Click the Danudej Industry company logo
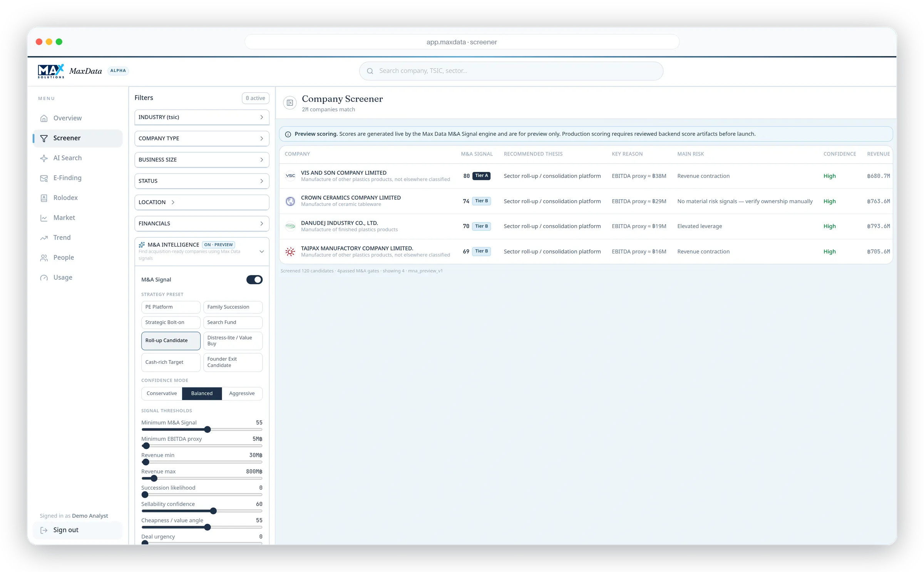Viewport: 924px width, 572px height. (x=290, y=226)
